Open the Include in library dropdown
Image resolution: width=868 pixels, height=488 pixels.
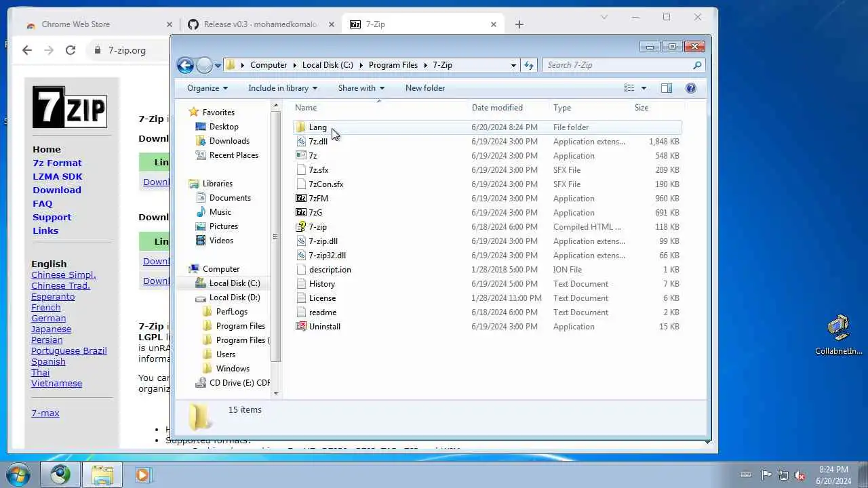pyautogui.click(x=283, y=88)
